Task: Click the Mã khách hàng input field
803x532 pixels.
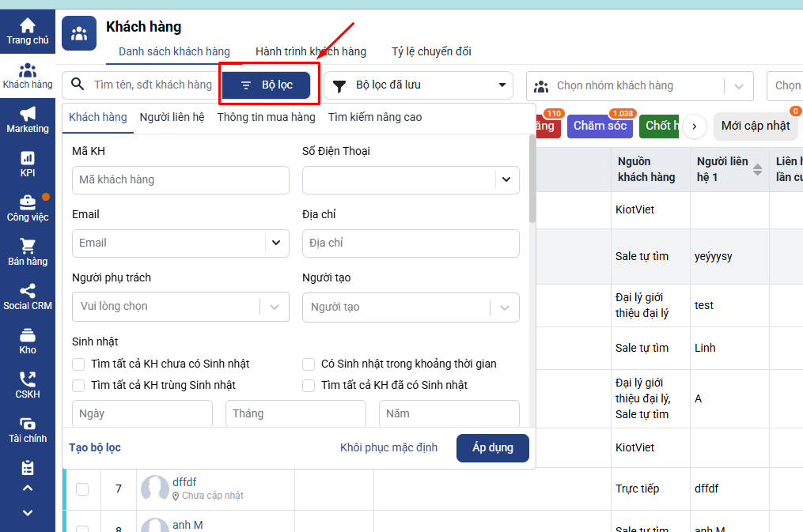Action: tap(180, 180)
